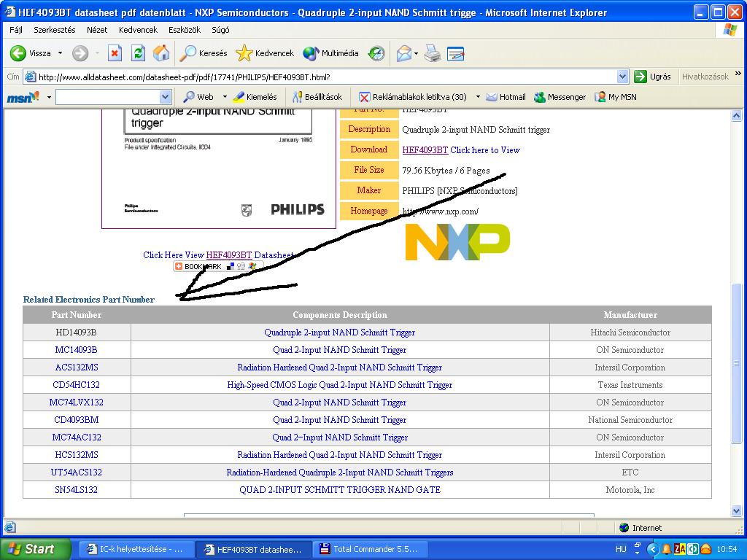Image resolution: width=747 pixels, height=560 pixels.
Task: Open the mail envelope icon
Action: point(403,53)
